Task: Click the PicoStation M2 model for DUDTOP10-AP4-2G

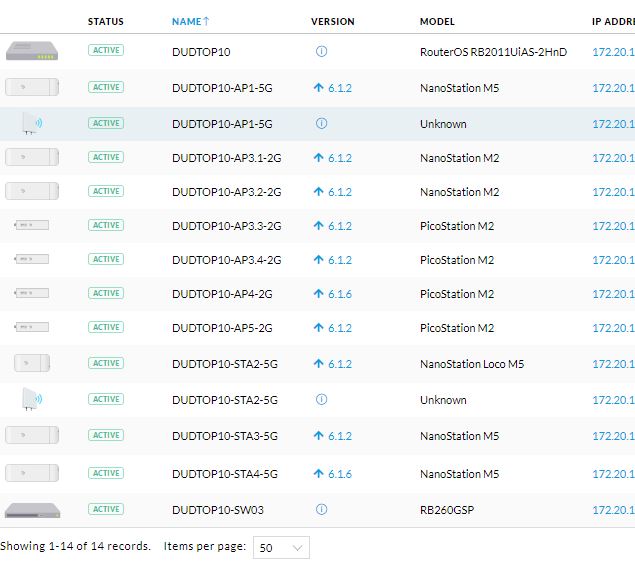Action: 457,294
